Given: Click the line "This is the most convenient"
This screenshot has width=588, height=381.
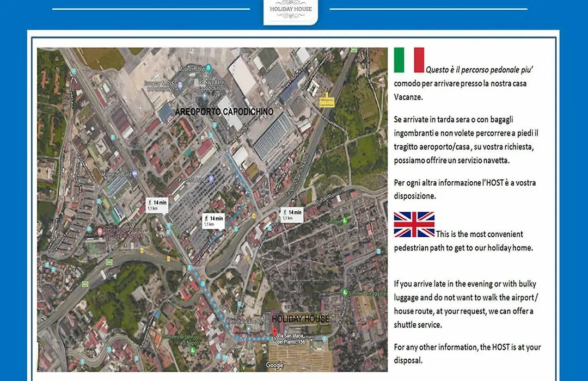Looking at the screenshot, I should [479, 235].
